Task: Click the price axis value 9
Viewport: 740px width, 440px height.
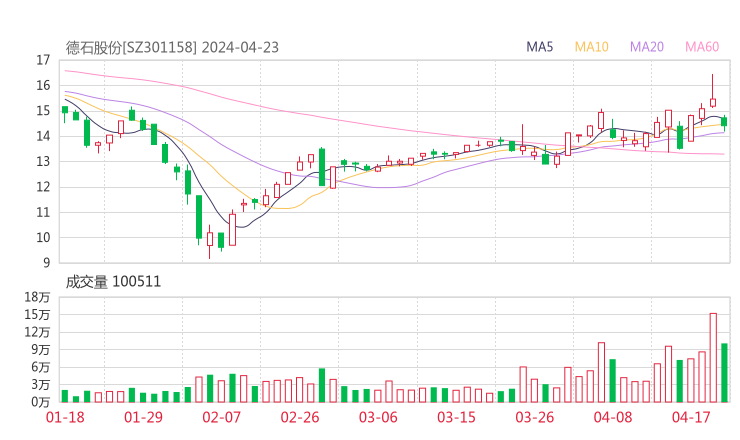Action: click(x=46, y=263)
